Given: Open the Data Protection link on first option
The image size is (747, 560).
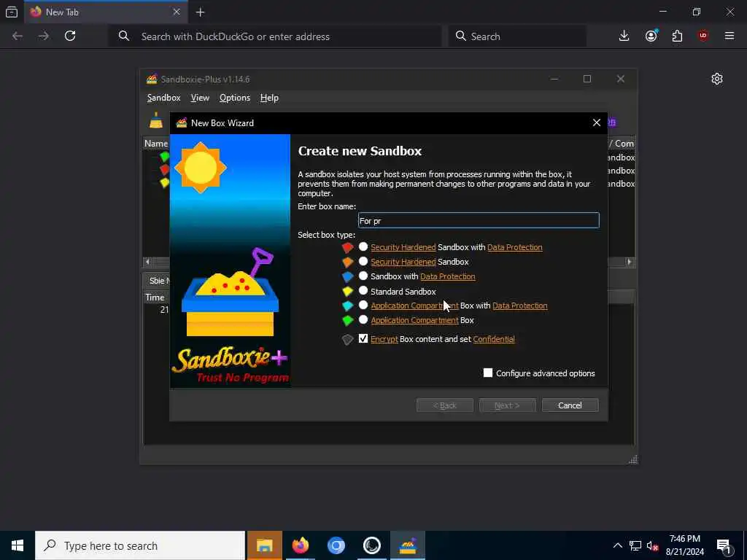Looking at the screenshot, I should point(514,247).
